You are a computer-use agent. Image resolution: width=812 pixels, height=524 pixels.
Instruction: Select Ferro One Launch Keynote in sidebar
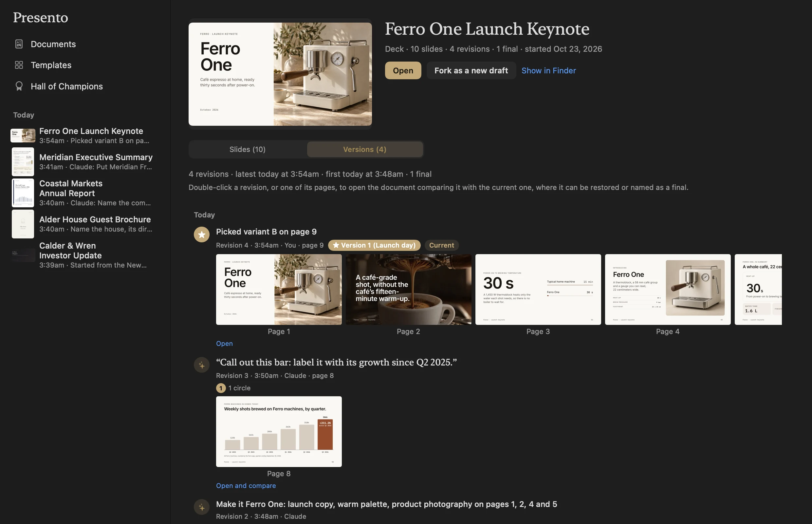pos(85,136)
